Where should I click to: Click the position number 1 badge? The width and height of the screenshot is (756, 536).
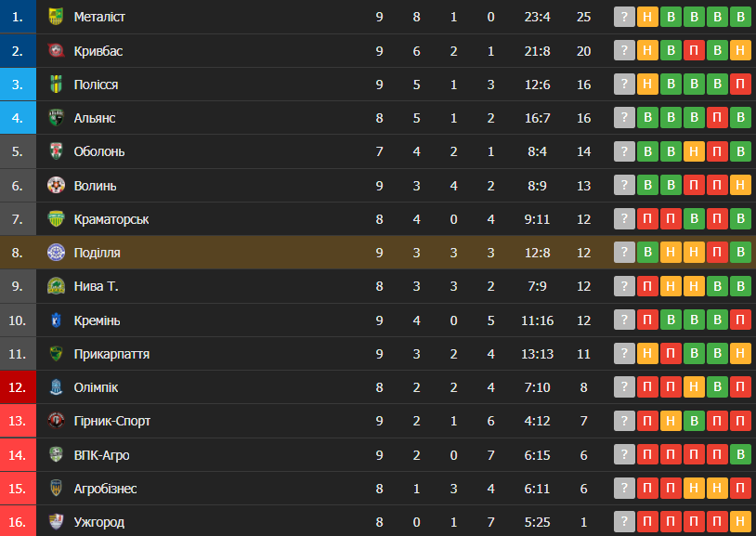[x=18, y=17]
